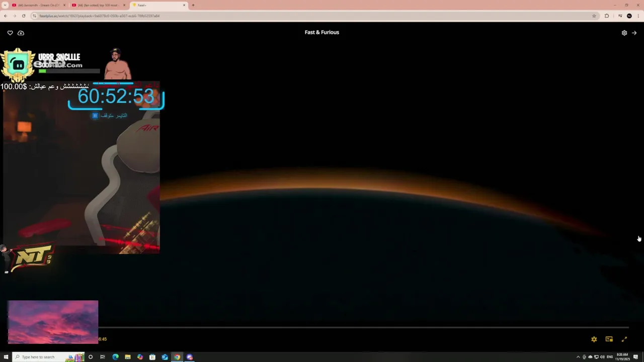Viewport: 644px width, 362px height.
Task: Click the heart favorite icon
Action: click(x=10, y=33)
